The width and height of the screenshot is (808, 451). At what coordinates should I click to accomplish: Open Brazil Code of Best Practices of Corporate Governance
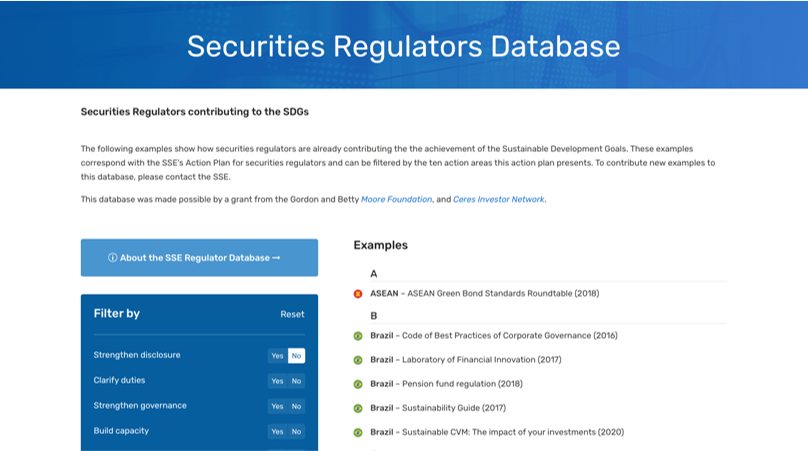point(494,336)
